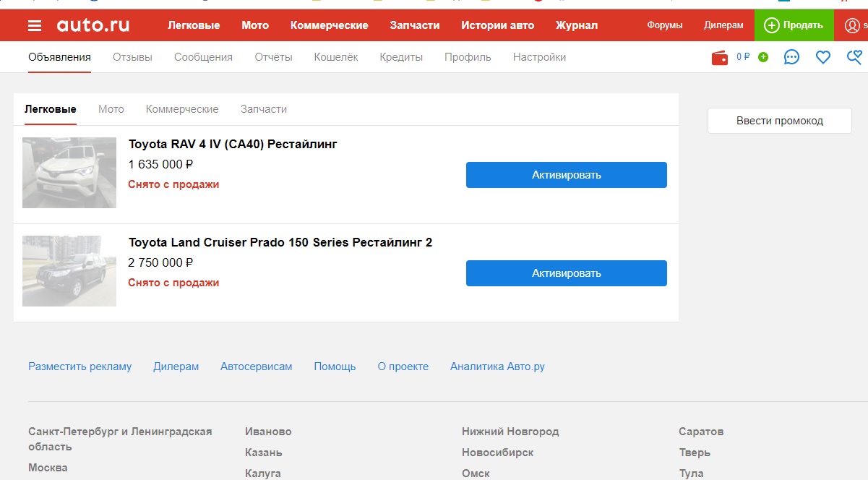Open Аналитика Авто.ру footer link
The image size is (868, 480).
497,367
